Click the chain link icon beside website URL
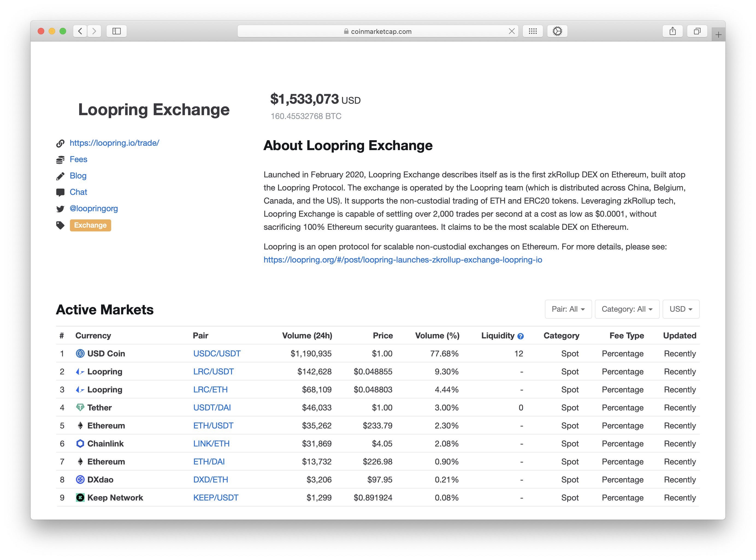 click(x=60, y=143)
